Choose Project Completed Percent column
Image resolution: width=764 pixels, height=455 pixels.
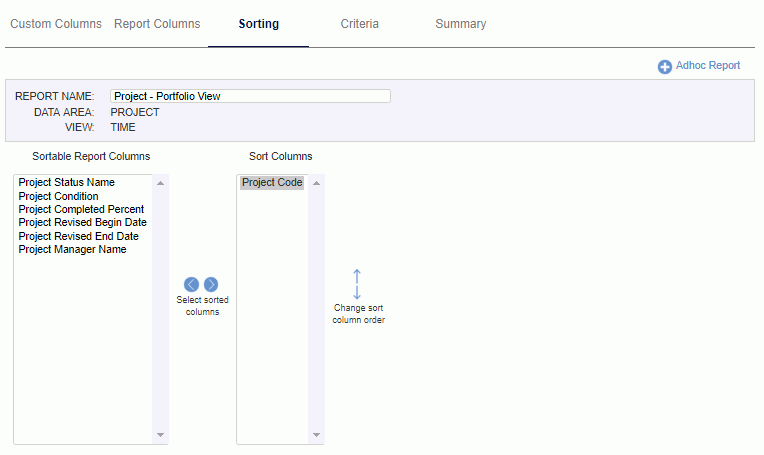(81, 209)
